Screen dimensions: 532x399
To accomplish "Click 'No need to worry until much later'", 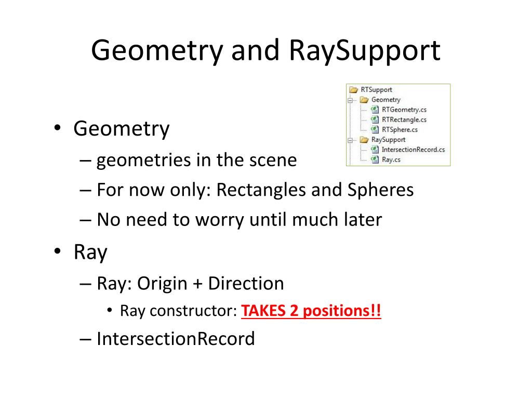I will click(x=239, y=220).
